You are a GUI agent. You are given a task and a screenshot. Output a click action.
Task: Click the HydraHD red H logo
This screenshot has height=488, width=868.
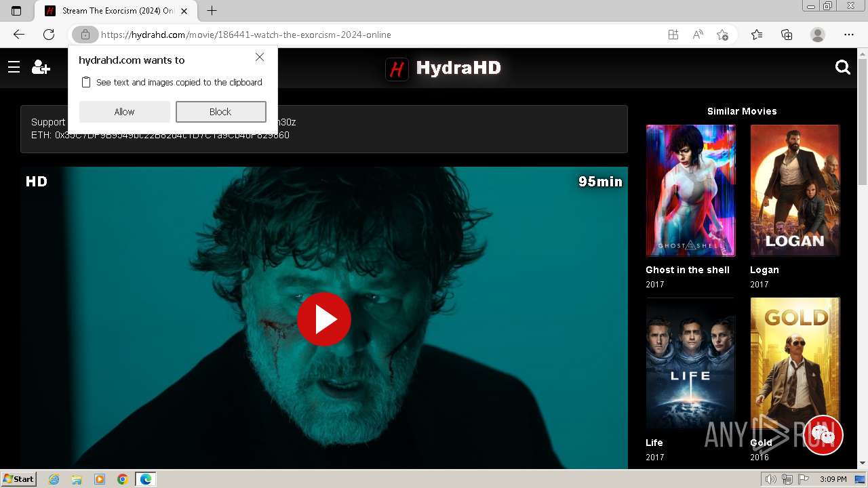397,68
